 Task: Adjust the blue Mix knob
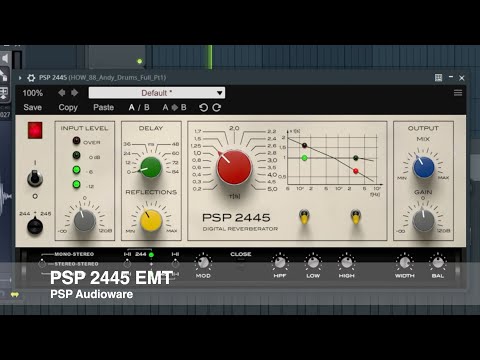[423, 167]
